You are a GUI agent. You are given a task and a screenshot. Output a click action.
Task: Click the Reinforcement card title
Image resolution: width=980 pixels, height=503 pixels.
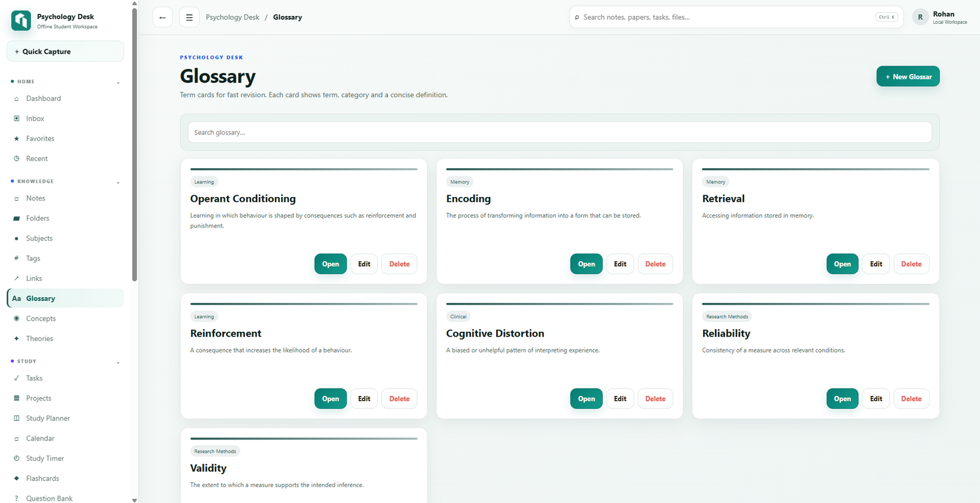pos(225,333)
